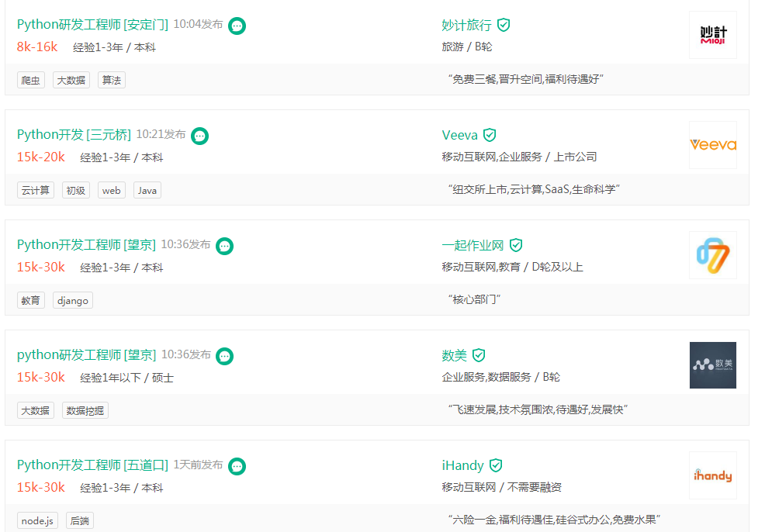Click the “飞速发展,技术氛围浓,待遇好,发展快” slogan
Screen dimensions: 772x532
click(x=538, y=410)
